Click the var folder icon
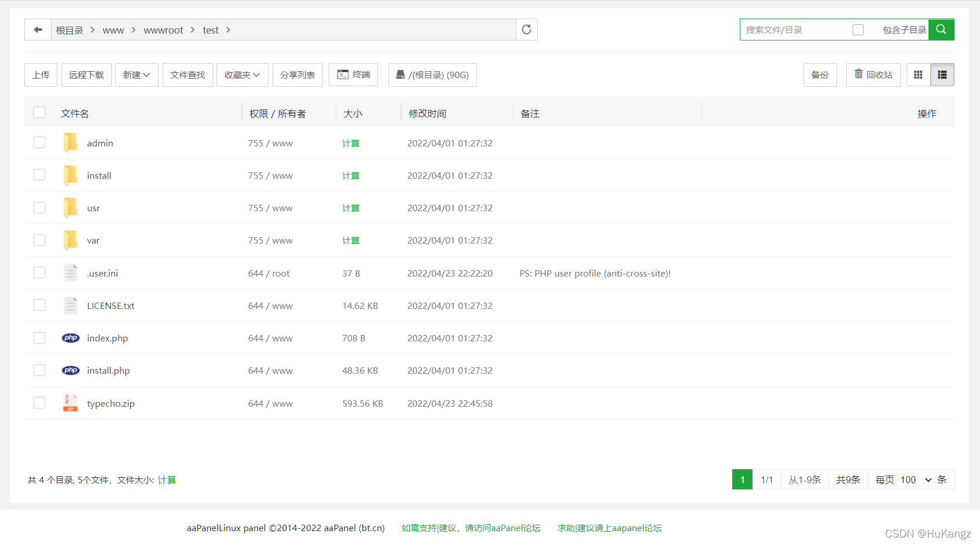This screenshot has height=545, width=980. [71, 240]
